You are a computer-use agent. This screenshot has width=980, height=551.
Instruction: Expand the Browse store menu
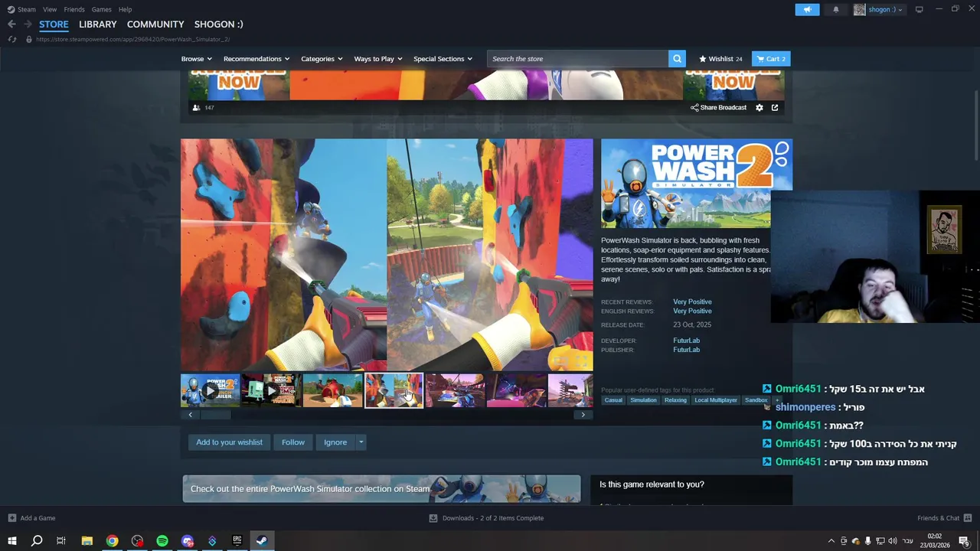pos(197,59)
